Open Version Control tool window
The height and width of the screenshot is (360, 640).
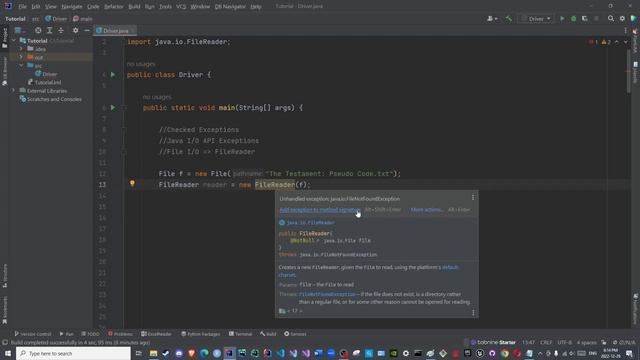pyautogui.click(x=33, y=334)
